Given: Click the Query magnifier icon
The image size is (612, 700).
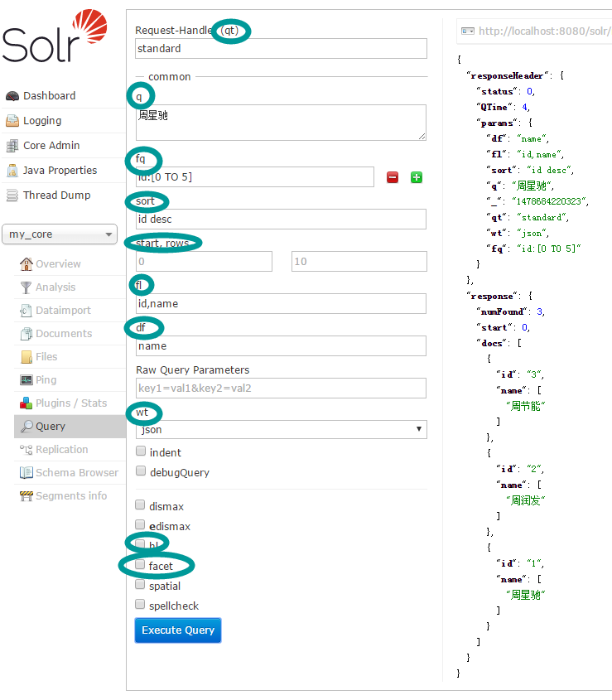Looking at the screenshot, I should (27, 427).
